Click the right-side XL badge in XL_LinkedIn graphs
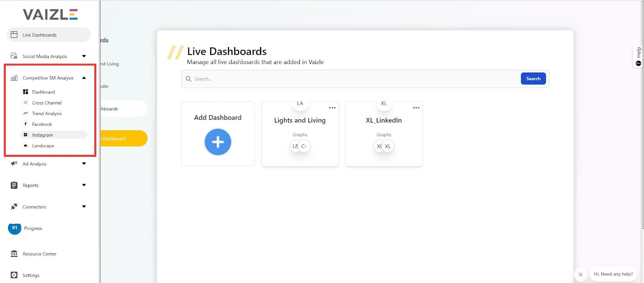 pos(388,146)
